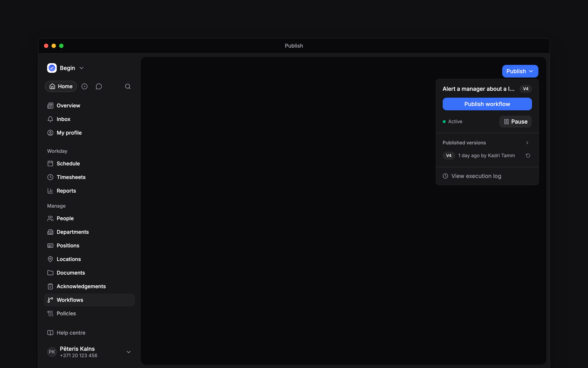
Task: Click the Timesheets clock icon
Action: click(50, 177)
